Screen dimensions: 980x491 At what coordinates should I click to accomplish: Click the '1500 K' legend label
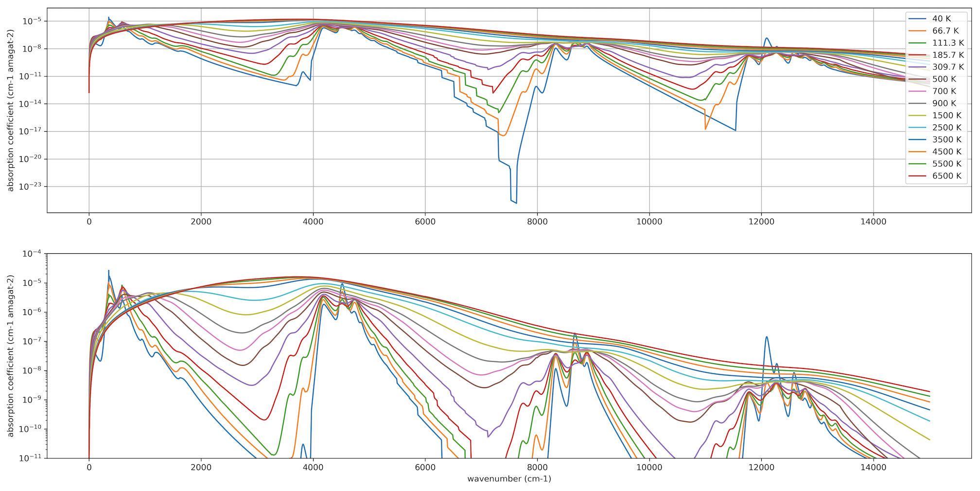[x=946, y=116]
